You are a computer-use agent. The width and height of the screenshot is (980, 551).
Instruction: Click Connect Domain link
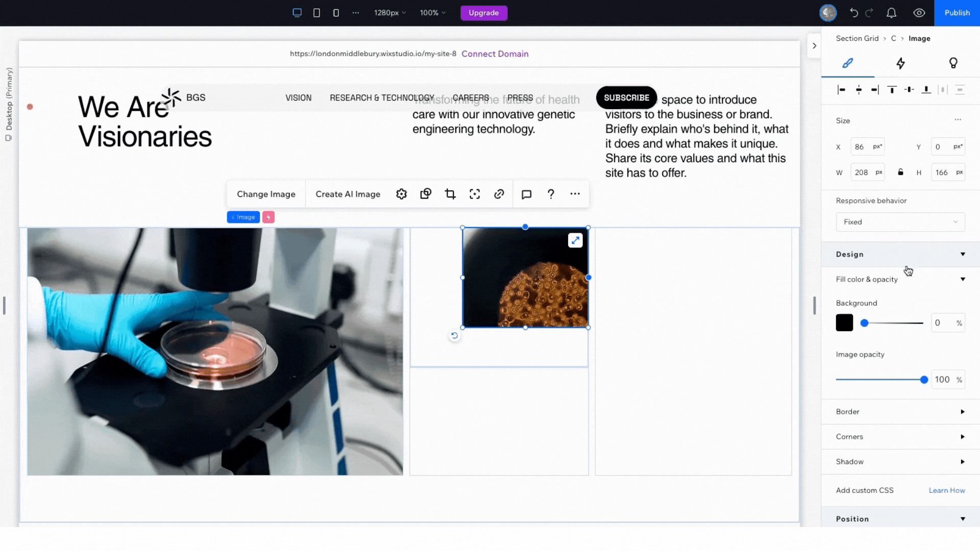495,54
